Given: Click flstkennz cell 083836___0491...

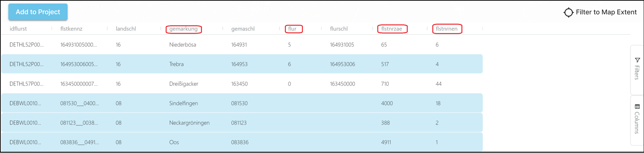Looking at the screenshot, I should click(80, 143).
